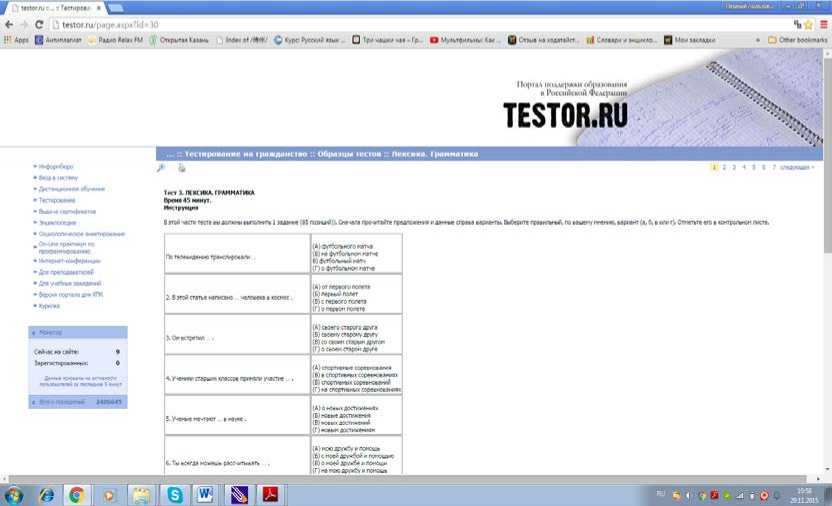
Task: Click the RU language indicator in tray
Action: click(x=661, y=494)
